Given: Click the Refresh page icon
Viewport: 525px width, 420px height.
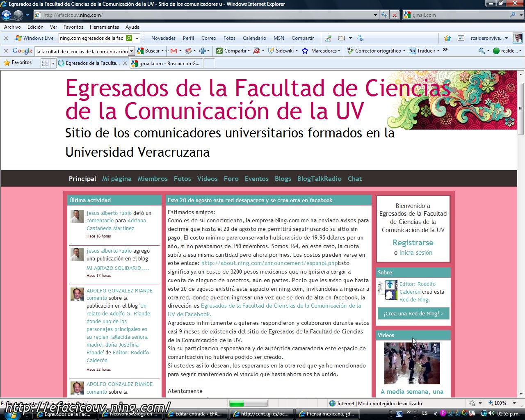Looking at the screenshot, I should [384, 15].
